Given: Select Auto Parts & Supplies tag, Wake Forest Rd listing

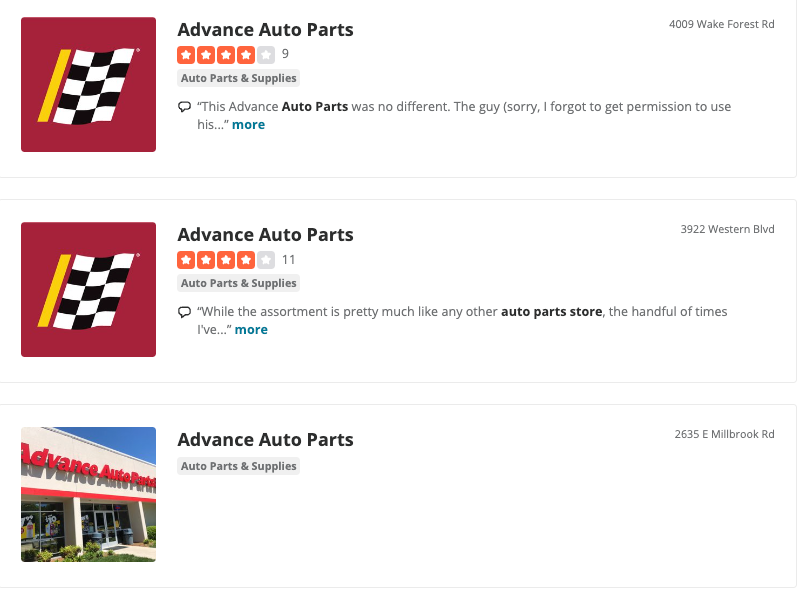Looking at the screenshot, I should tap(239, 78).
